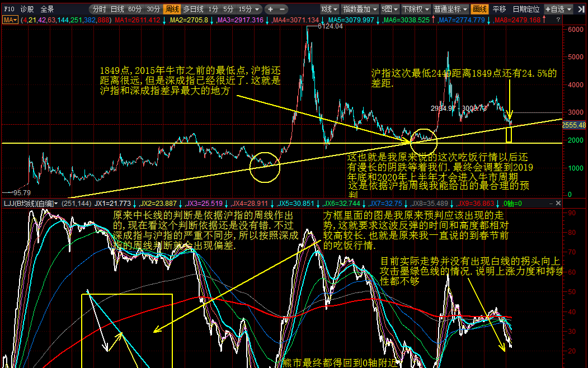
Task: Click the MA6=3038.525 value
Action: (406, 20)
